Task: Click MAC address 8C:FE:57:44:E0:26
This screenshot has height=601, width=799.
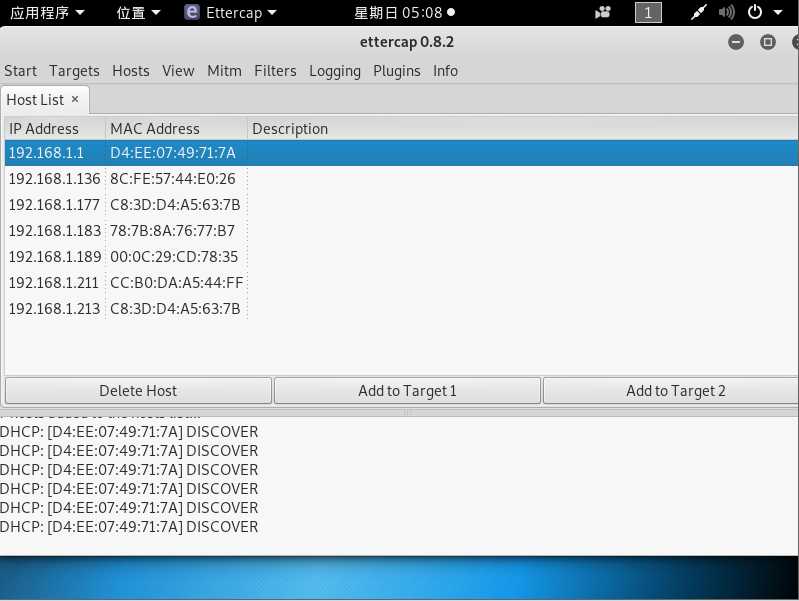Action: coord(173,179)
